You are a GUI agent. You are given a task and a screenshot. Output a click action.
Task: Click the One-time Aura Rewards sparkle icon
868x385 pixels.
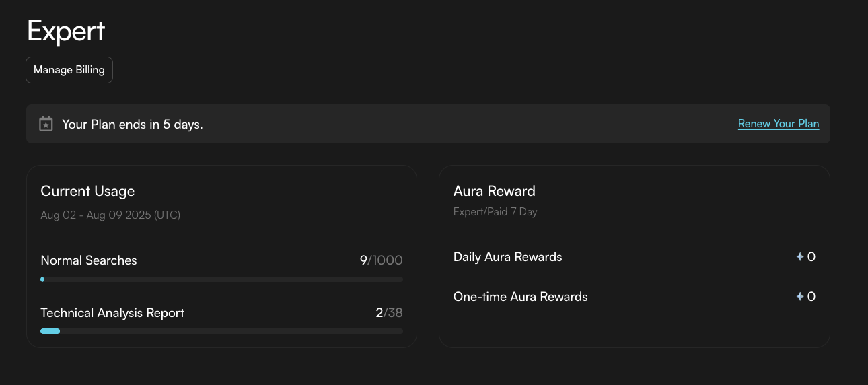(800, 297)
